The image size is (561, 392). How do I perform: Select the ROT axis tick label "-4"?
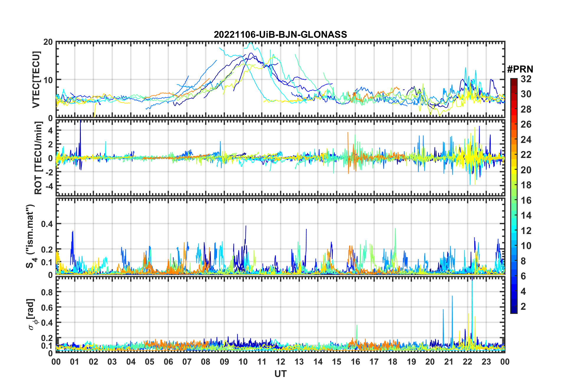(x=49, y=186)
